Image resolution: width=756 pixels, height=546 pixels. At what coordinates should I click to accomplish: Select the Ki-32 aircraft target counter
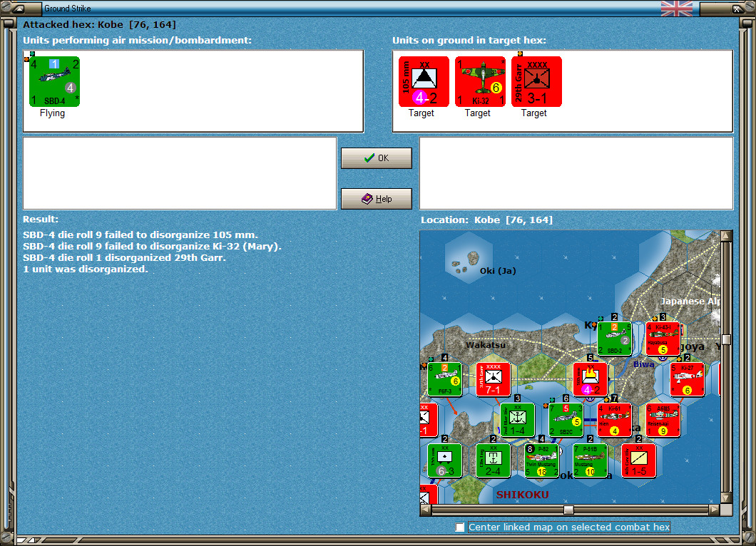point(480,81)
